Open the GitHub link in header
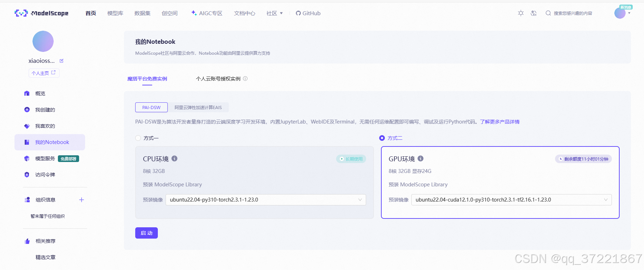This screenshot has height=270, width=644. [308, 13]
